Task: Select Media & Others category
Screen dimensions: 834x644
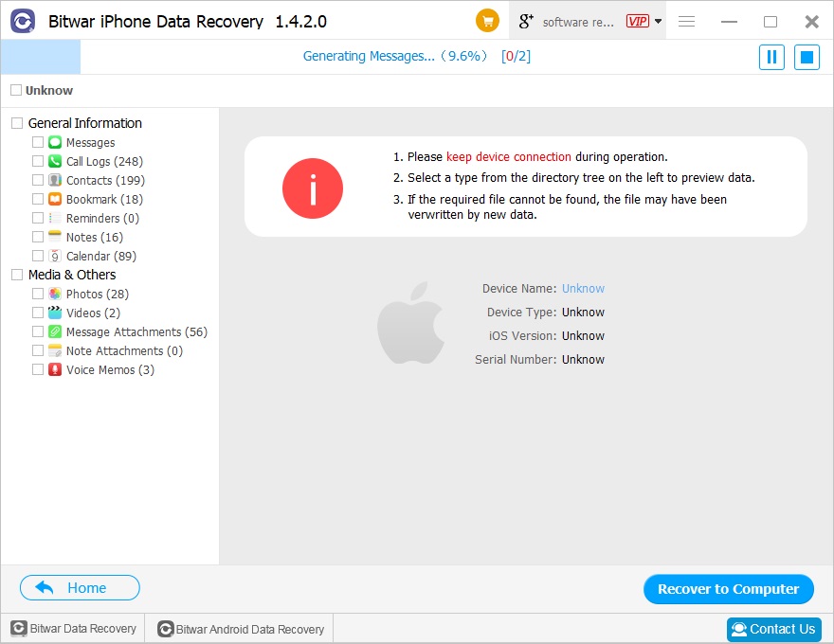Action: (72, 275)
